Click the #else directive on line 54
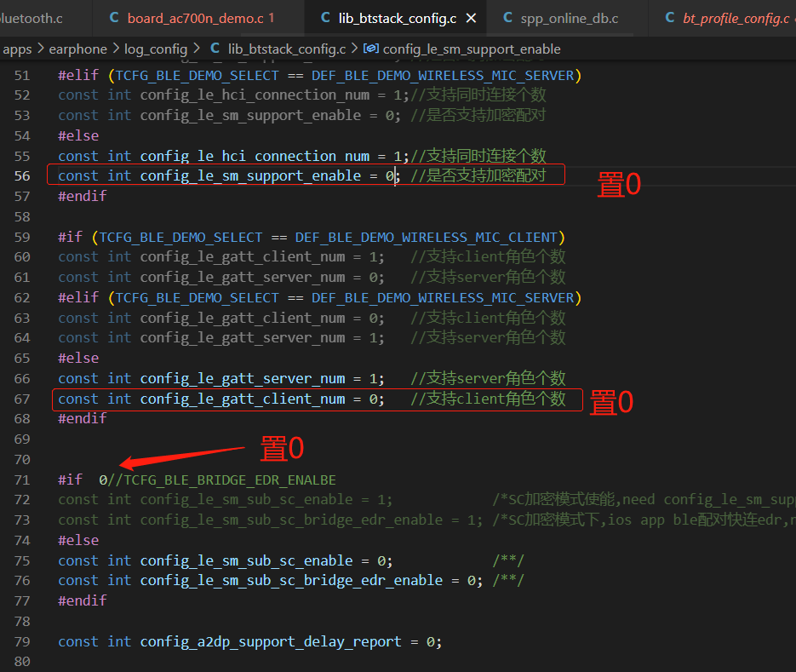Image resolution: width=796 pixels, height=672 pixels. (x=78, y=135)
